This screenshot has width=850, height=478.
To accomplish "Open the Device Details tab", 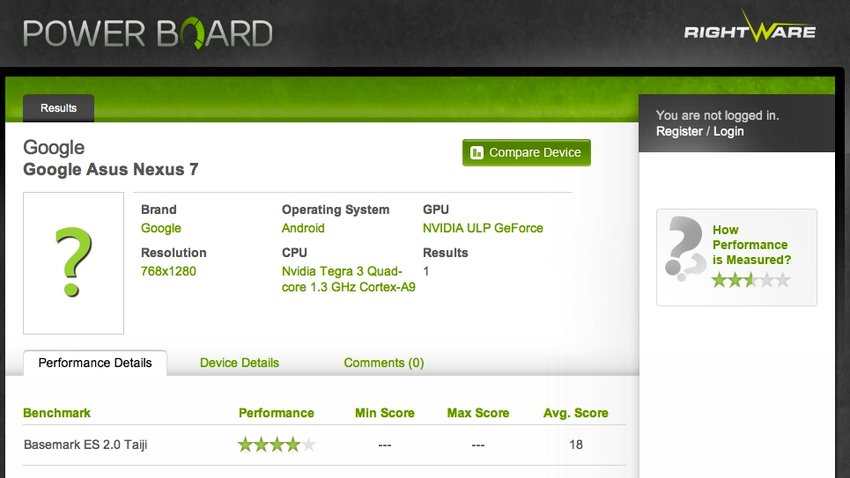I will [x=240, y=363].
